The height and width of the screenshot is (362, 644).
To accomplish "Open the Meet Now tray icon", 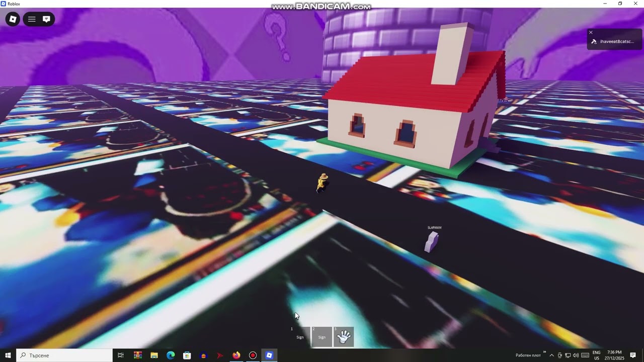I will point(560,355).
